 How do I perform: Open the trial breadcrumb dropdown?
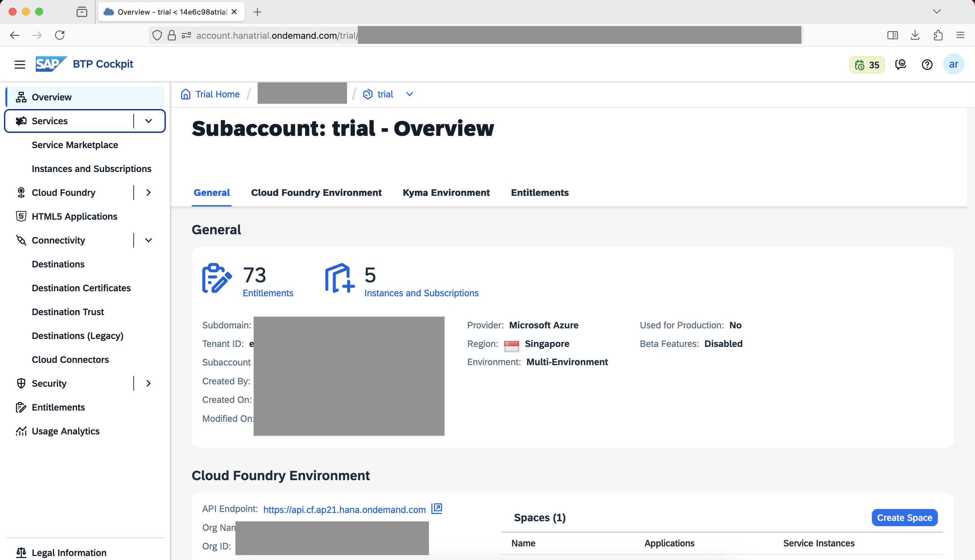click(410, 94)
